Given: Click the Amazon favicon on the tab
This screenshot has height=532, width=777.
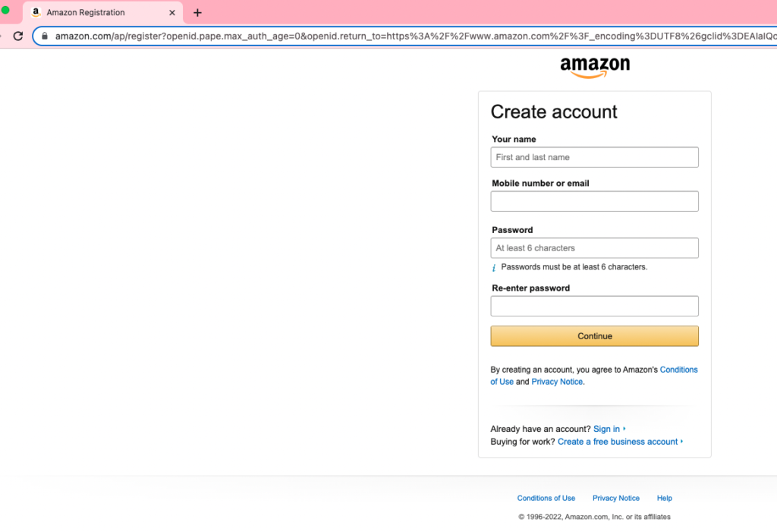Looking at the screenshot, I should coord(36,12).
